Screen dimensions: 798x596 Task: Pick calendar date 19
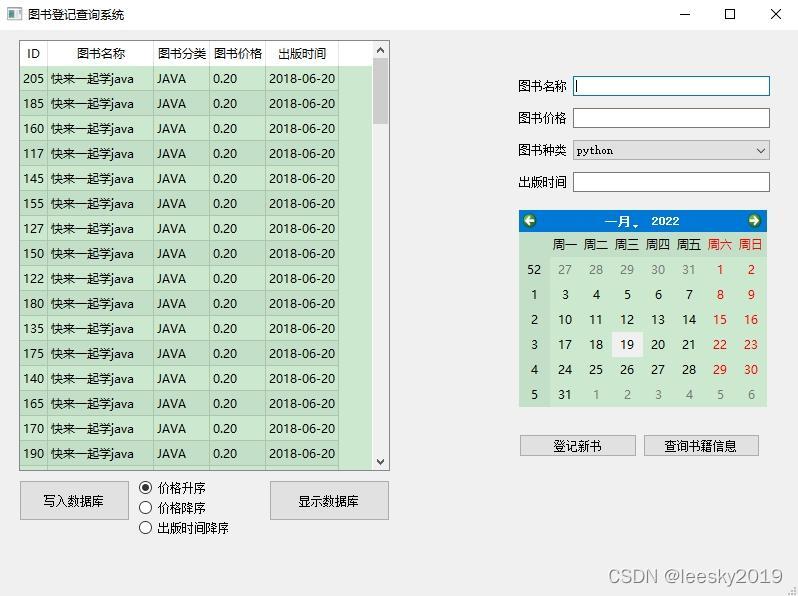[627, 345]
